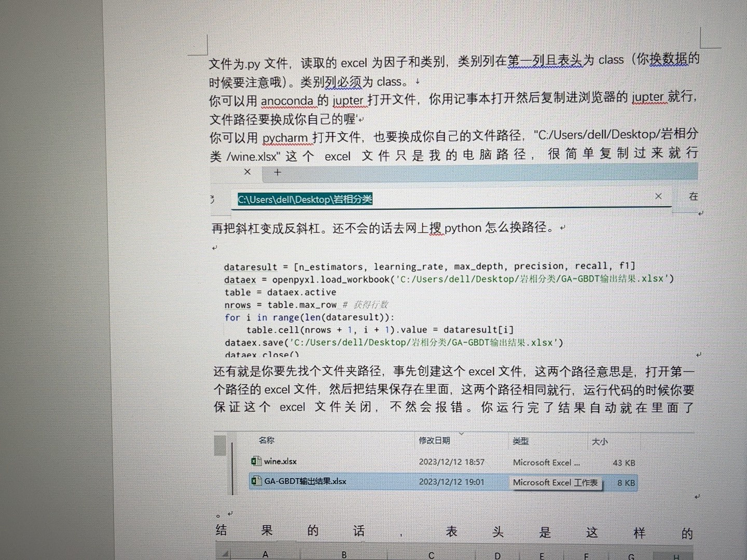Click the openpyxl.load_workbook code line

[x=449, y=279]
